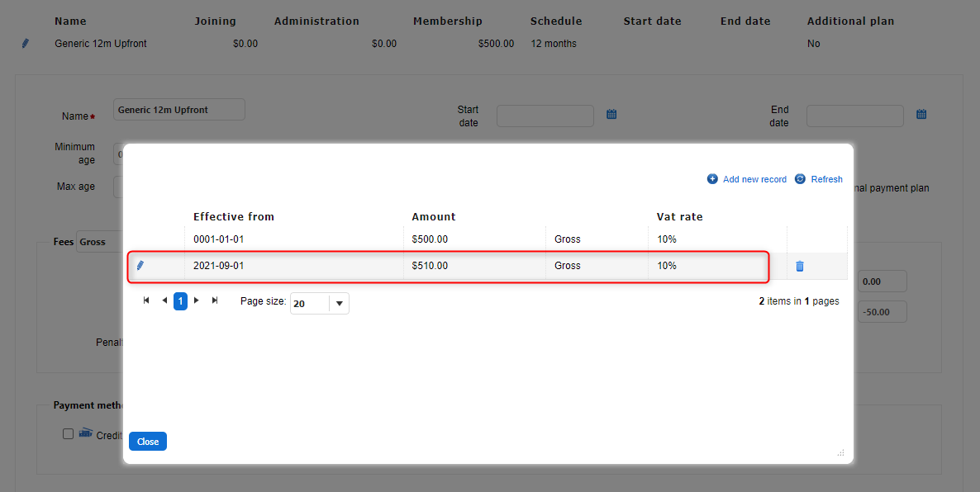The image size is (980, 492).
Task: Click the Name input field
Action: (x=178, y=110)
